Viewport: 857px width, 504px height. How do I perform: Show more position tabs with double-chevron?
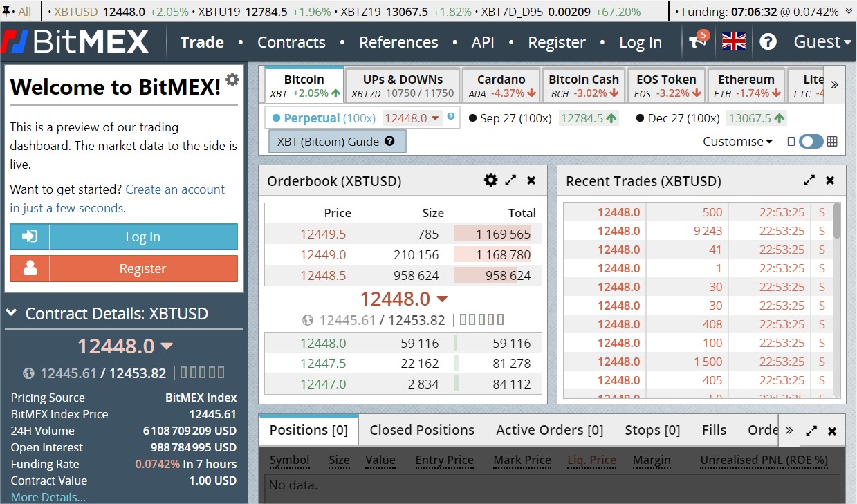pyautogui.click(x=789, y=431)
